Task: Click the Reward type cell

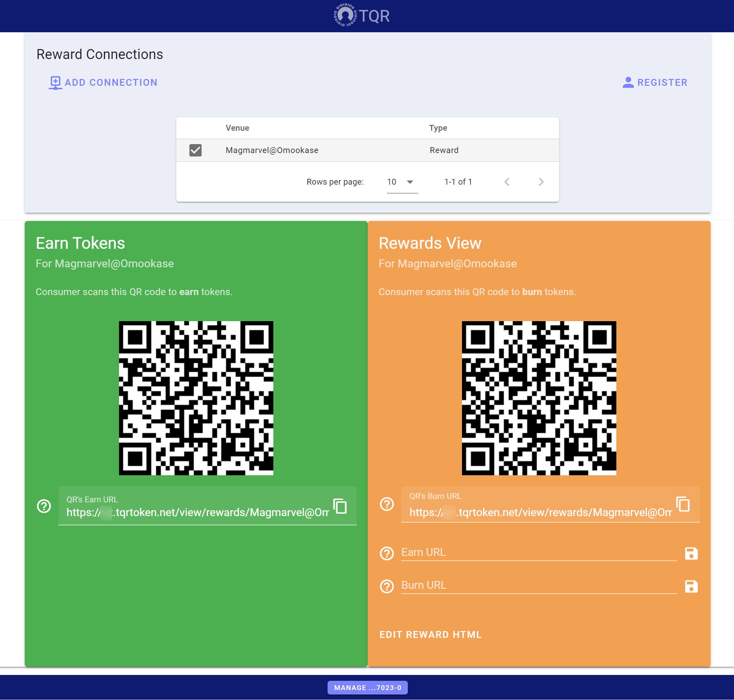Action: 444,150
